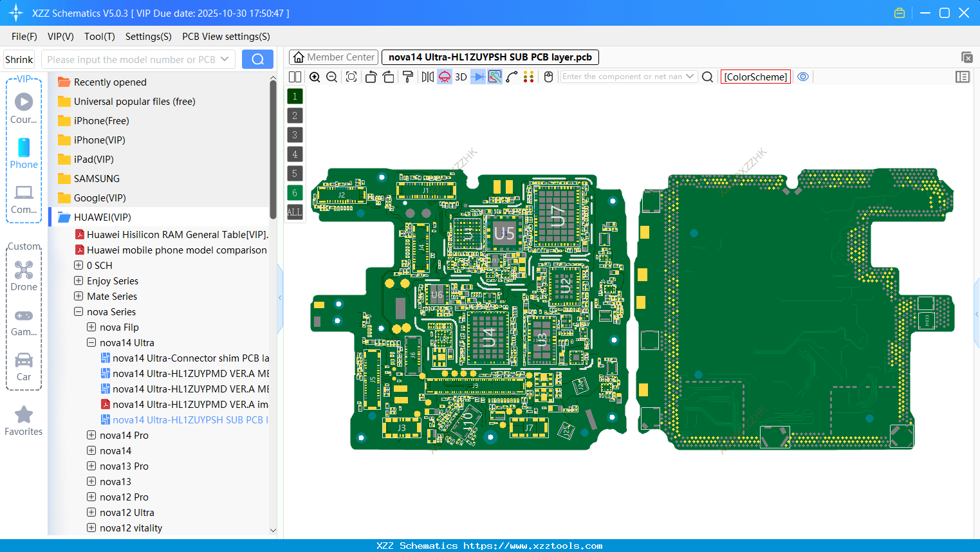The height and width of the screenshot is (552, 980).
Task: Open the Phone category in sidebar
Action: tap(24, 154)
